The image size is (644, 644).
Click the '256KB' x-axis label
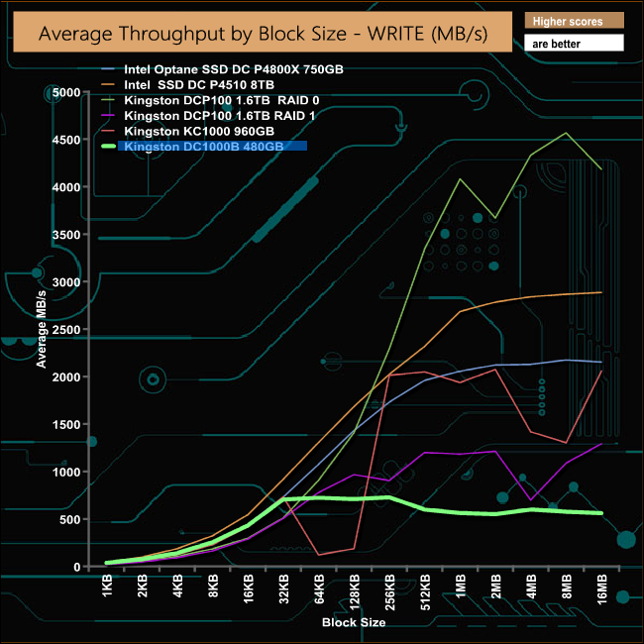pos(389,592)
